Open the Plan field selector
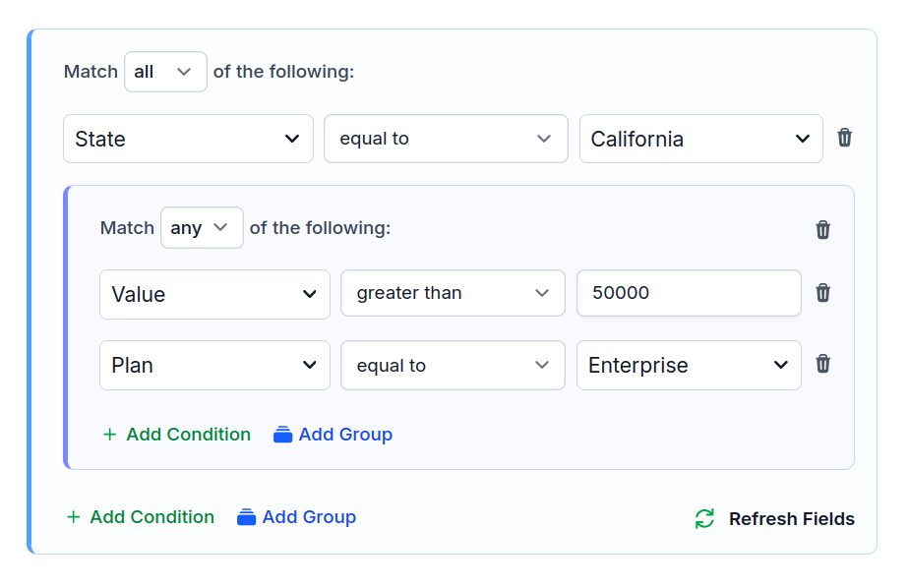The height and width of the screenshot is (588, 909). point(214,365)
